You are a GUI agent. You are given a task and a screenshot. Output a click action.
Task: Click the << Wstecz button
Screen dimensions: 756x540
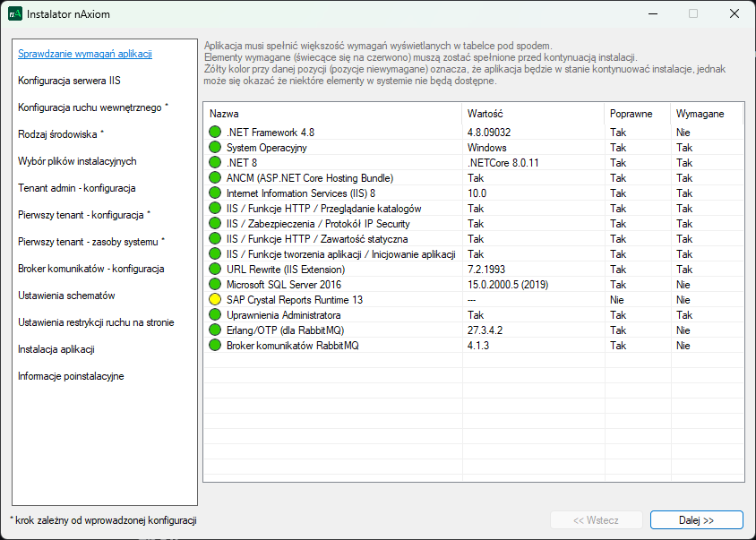point(597,520)
